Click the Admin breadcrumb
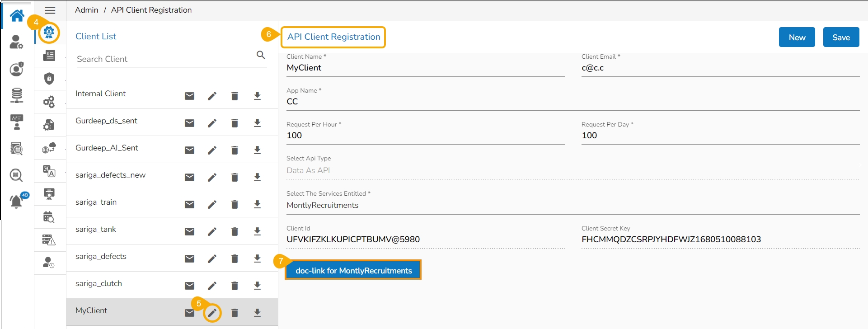The image size is (868, 329). coord(86,10)
